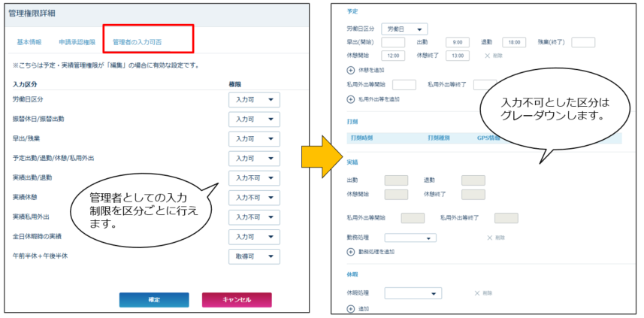The width and height of the screenshot is (644, 318).
Task: Switch to the 申請承認権限 tab
Action: 77,41
